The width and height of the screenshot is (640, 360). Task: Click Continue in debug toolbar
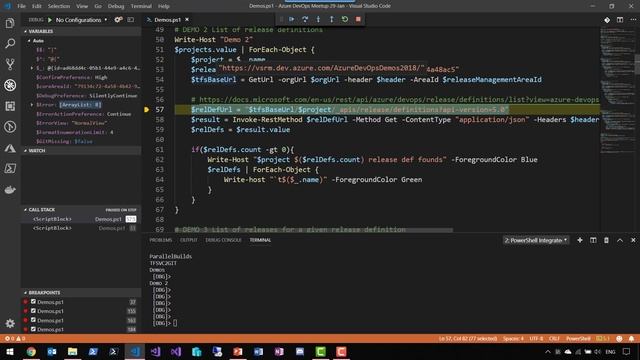(291, 19)
